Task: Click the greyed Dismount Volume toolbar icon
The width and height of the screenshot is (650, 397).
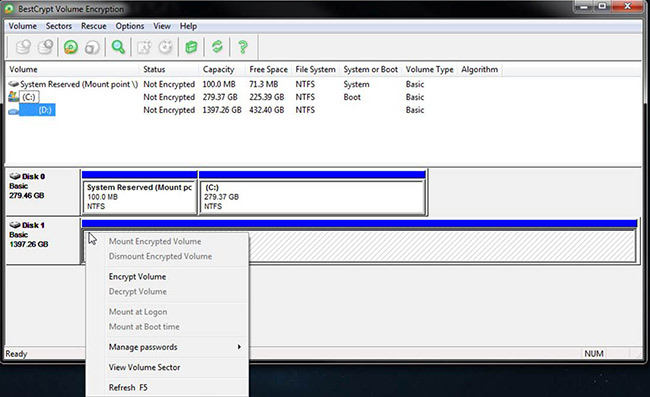Action: point(46,47)
